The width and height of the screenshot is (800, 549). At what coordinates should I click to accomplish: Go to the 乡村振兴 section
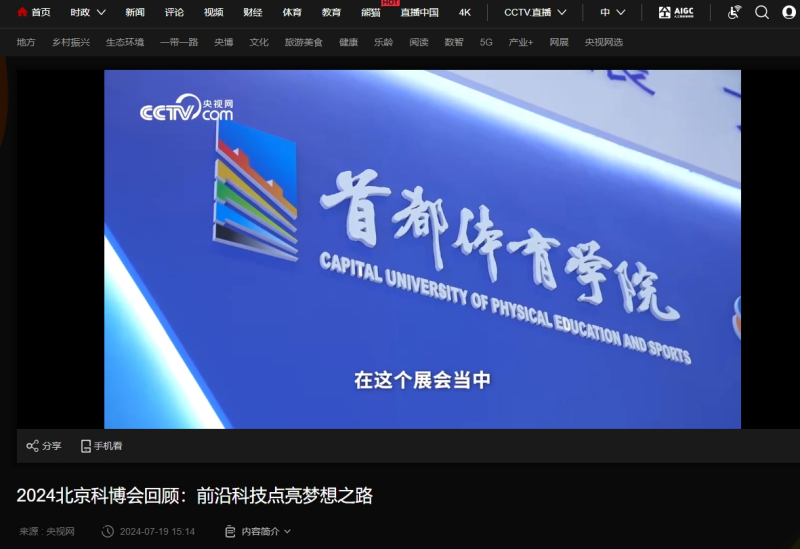pyautogui.click(x=71, y=42)
